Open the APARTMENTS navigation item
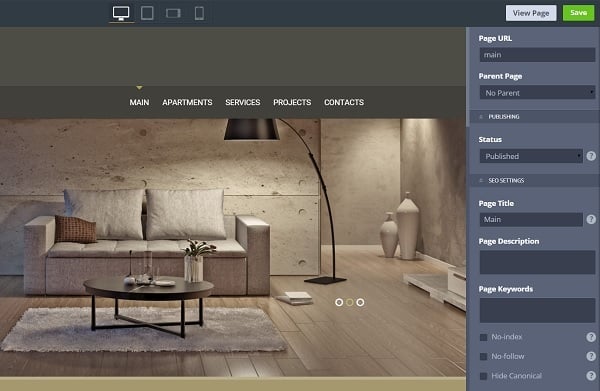 [187, 103]
